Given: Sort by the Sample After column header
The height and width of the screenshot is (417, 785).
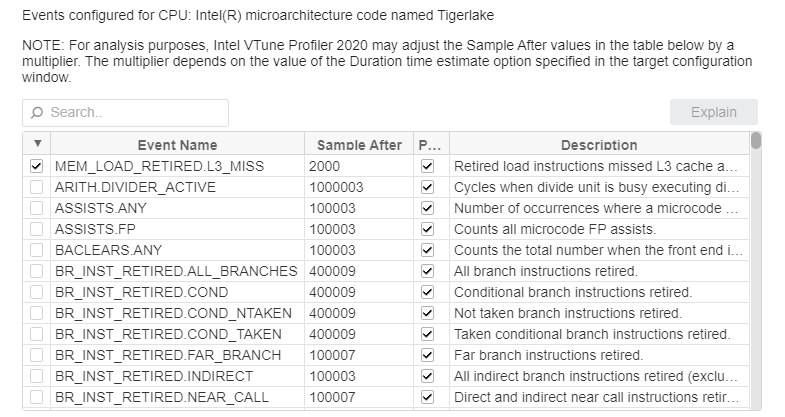Looking at the screenshot, I should [x=359, y=145].
